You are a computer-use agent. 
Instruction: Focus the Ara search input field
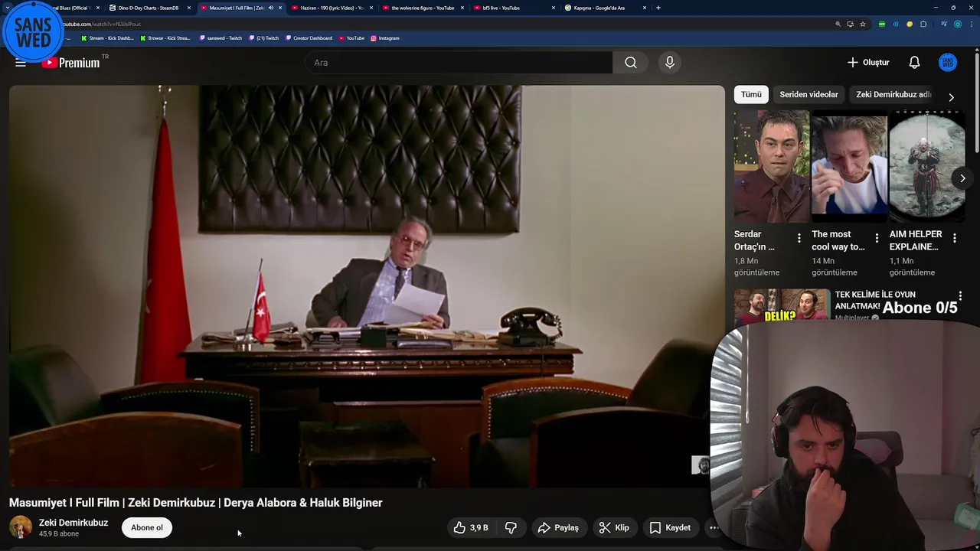point(458,63)
